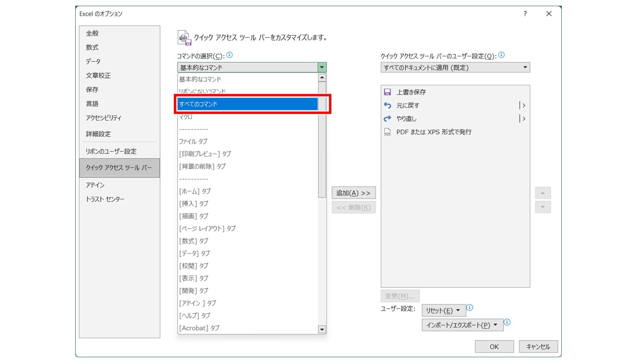Viewport: 636px width, 364px height.
Task: Click the 変更(M)... button
Action: point(400,296)
